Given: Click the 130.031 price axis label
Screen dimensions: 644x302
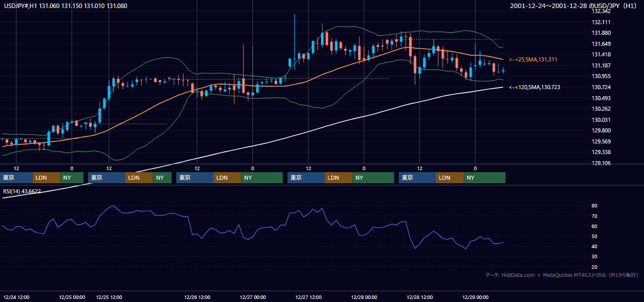Looking at the screenshot, I should (601, 120).
